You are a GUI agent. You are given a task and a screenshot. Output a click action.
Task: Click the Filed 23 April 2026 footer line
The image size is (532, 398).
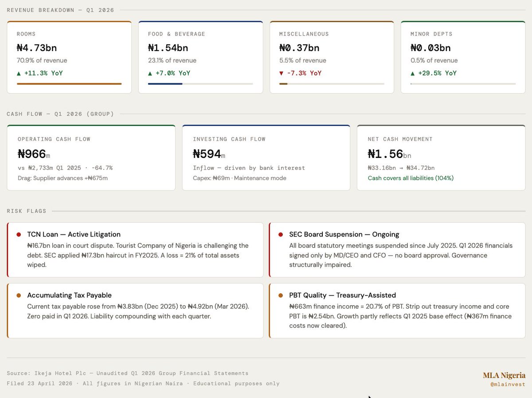click(x=143, y=383)
